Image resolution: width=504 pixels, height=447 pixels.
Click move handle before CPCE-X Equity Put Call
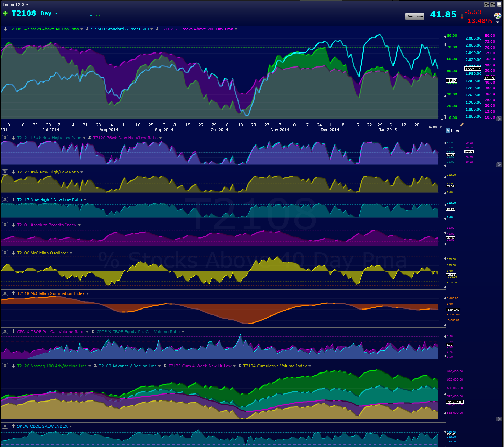click(93, 332)
